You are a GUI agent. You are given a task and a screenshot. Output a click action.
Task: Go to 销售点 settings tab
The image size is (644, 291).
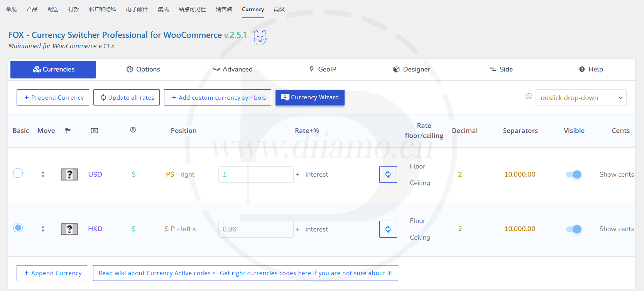[224, 9]
